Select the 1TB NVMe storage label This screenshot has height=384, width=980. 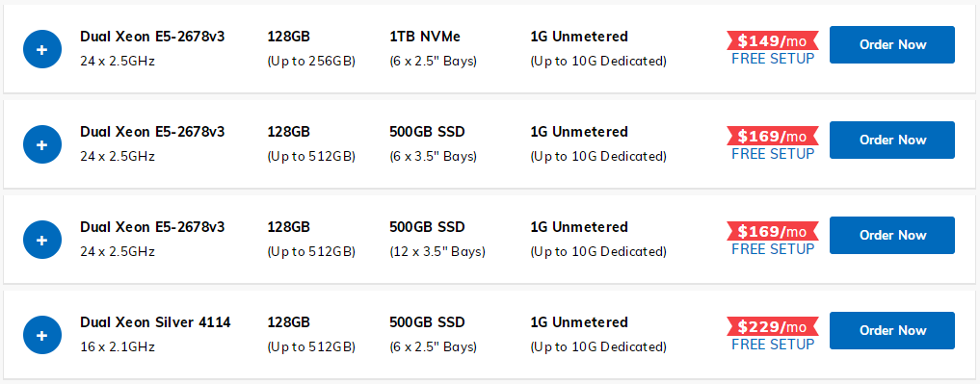425,37
